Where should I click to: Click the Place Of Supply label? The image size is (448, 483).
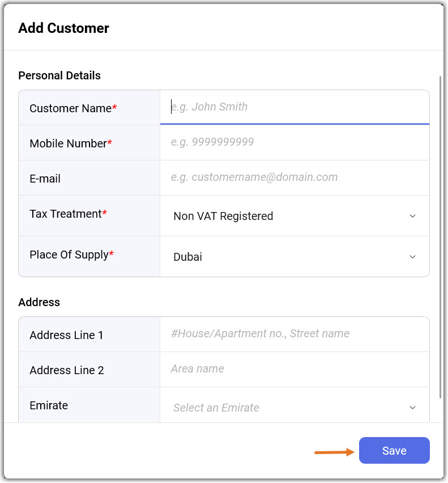coord(69,255)
